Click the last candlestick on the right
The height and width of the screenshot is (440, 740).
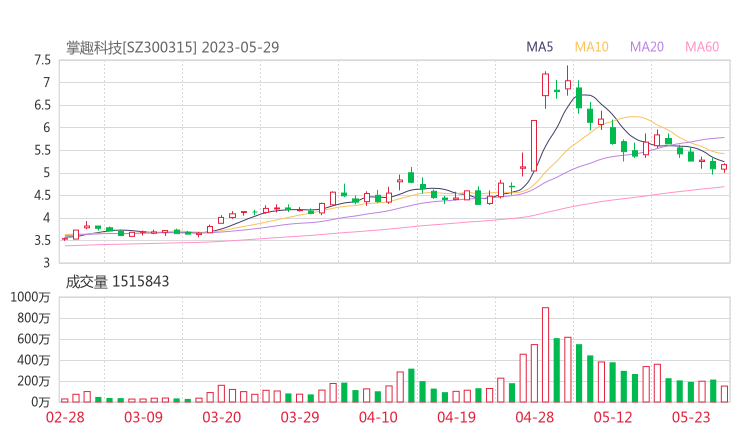click(x=724, y=168)
